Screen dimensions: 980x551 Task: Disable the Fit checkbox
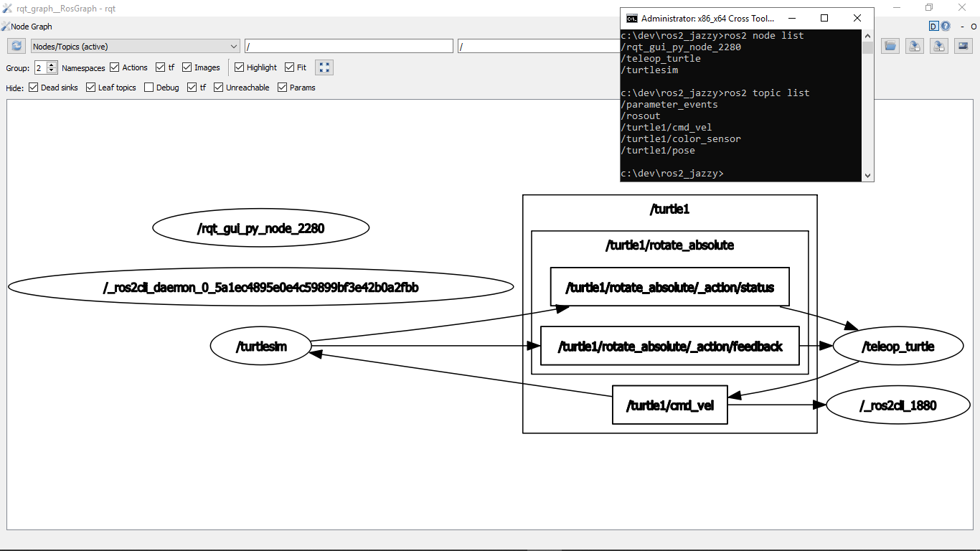click(x=290, y=67)
